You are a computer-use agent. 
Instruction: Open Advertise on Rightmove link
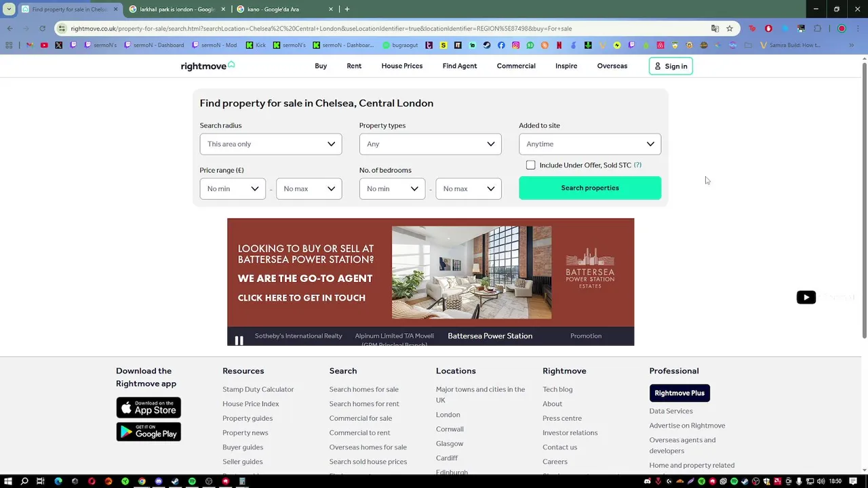687,426
